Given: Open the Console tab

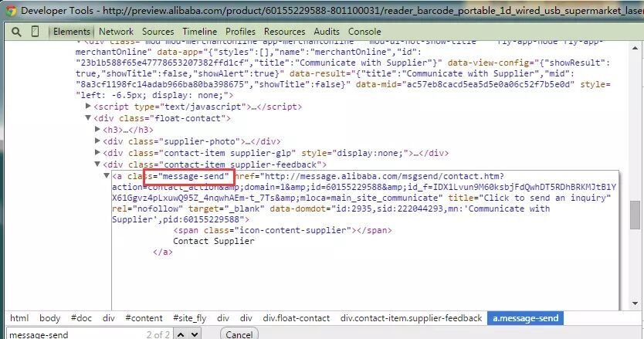Looking at the screenshot, I should pos(364,31).
